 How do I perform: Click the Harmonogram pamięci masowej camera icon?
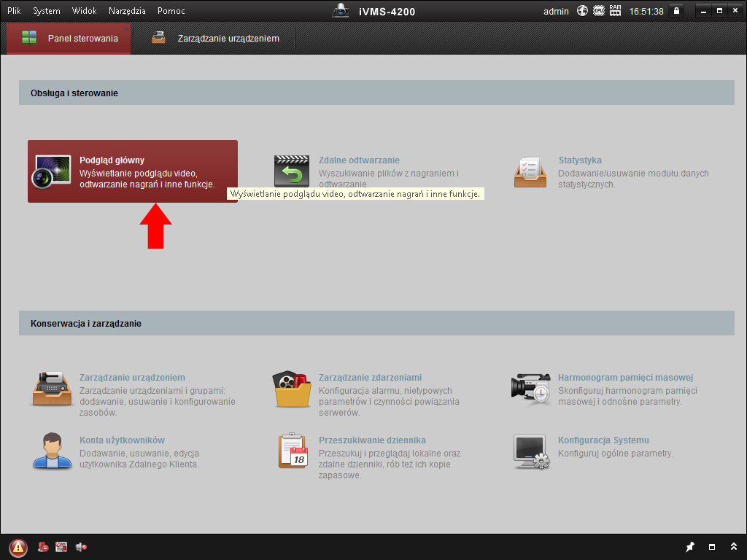(530, 389)
